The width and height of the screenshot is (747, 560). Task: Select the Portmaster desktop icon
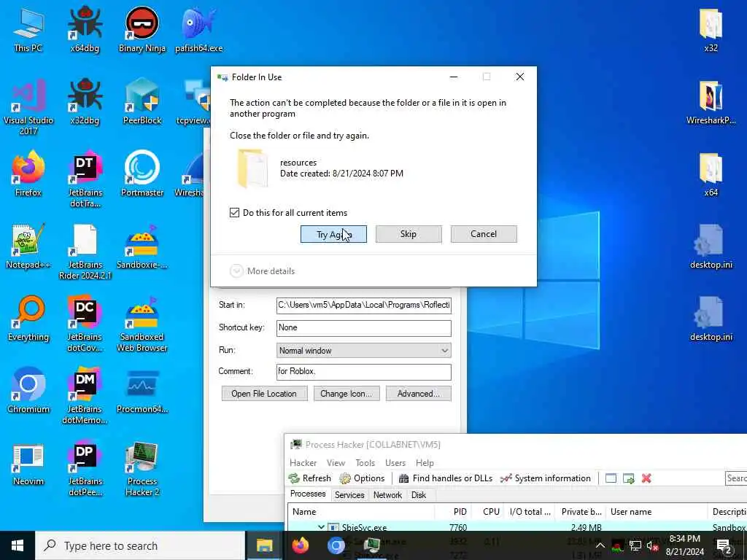pyautogui.click(x=142, y=174)
